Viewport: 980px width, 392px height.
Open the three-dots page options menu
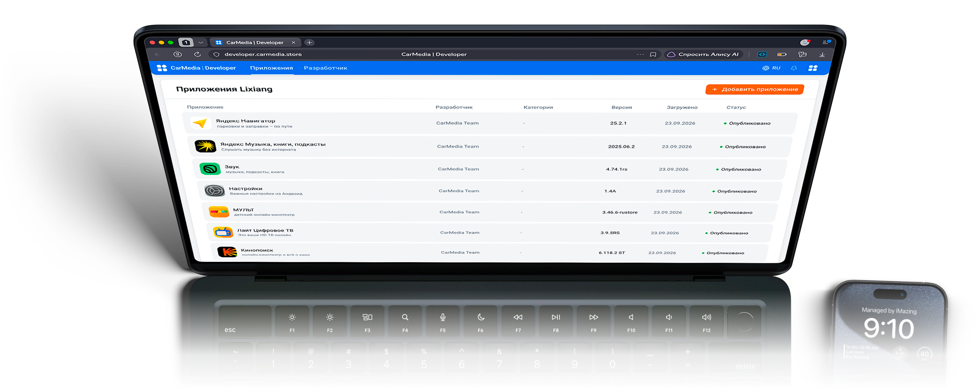[x=640, y=54]
